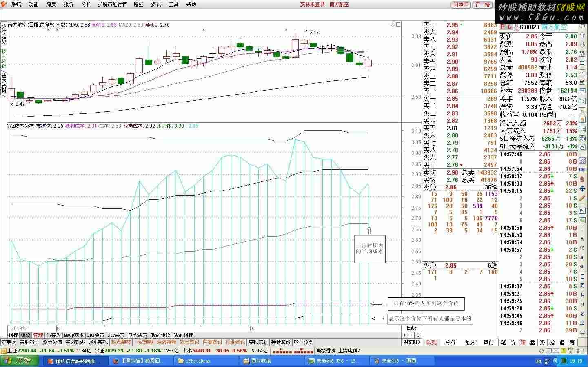
Task: Select the 基本资料 sidebar tab
Action: tap(4, 83)
